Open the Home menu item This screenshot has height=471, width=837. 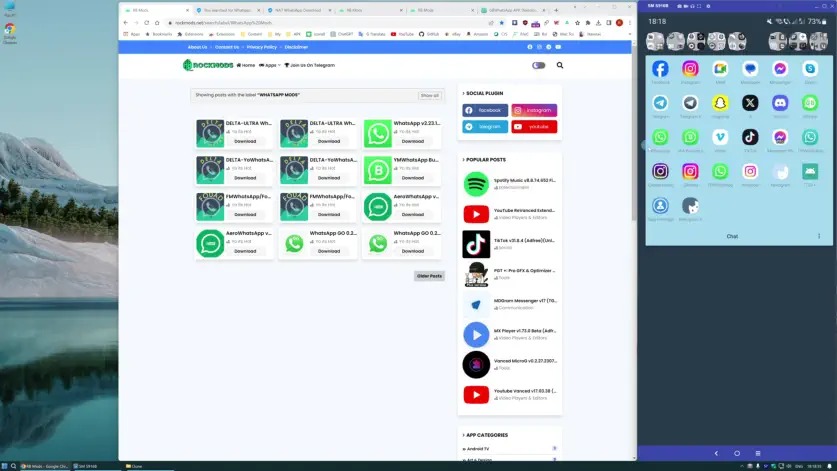tap(246, 65)
